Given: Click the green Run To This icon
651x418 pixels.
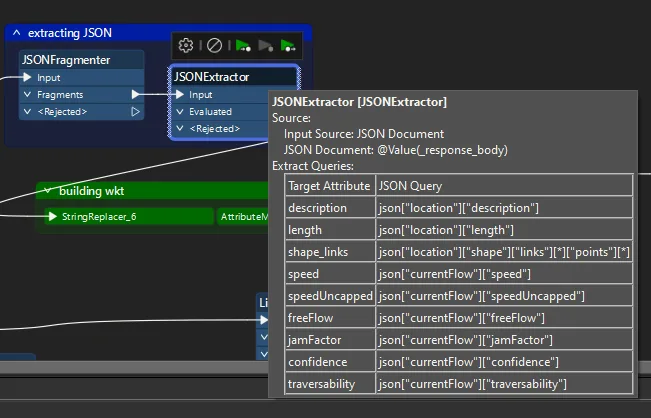Looking at the screenshot, I should point(243,45).
